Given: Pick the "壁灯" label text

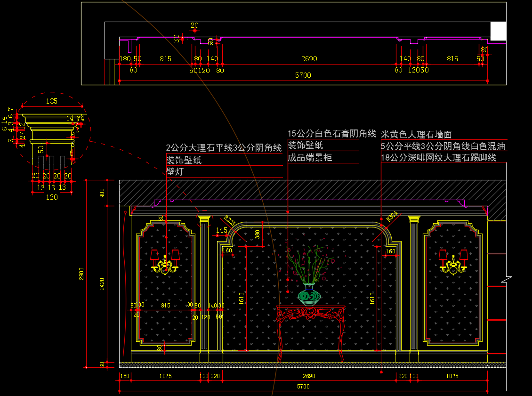Looking at the screenshot, I should click(x=175, y=171).
